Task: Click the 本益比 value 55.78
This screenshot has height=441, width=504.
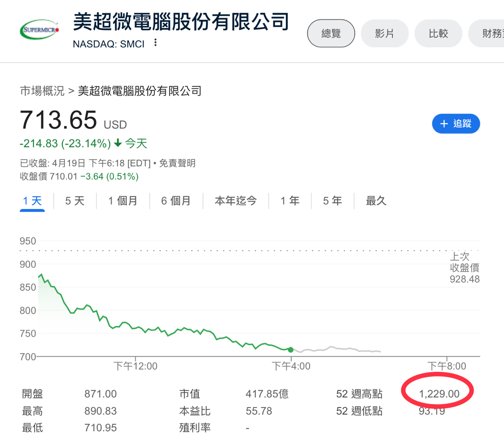Action: click(x=259, y=411)
